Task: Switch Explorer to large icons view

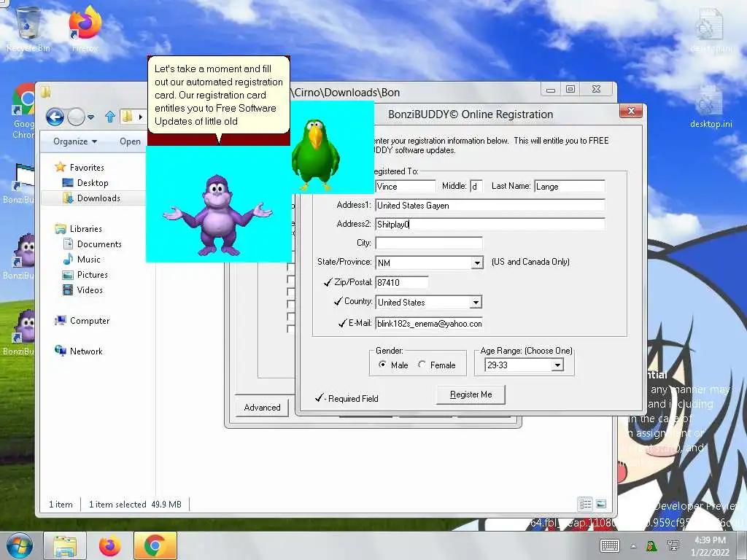Action: pos(601,503)
